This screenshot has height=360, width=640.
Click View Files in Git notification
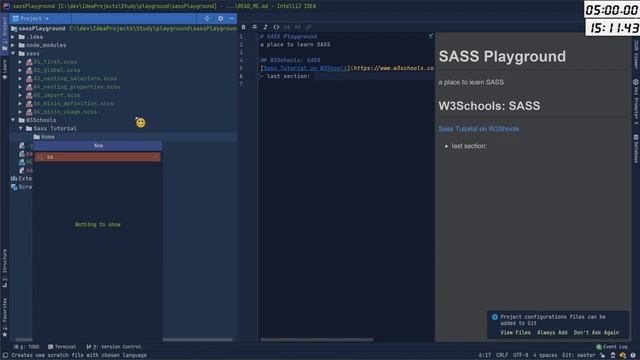(x=516, y=333)
